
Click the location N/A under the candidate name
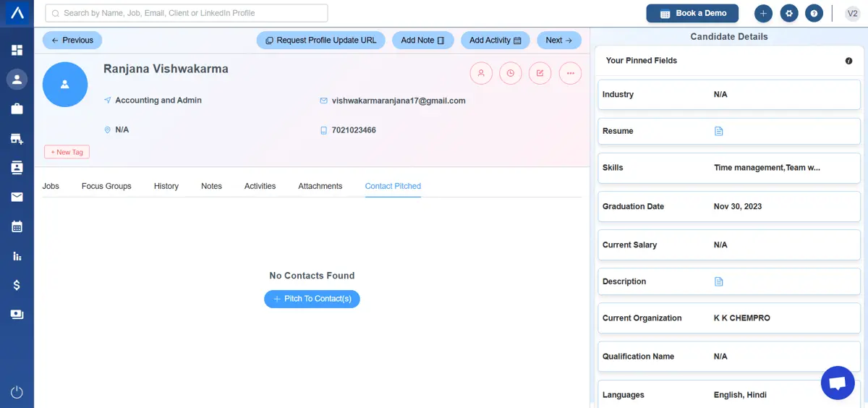point(122,130)
